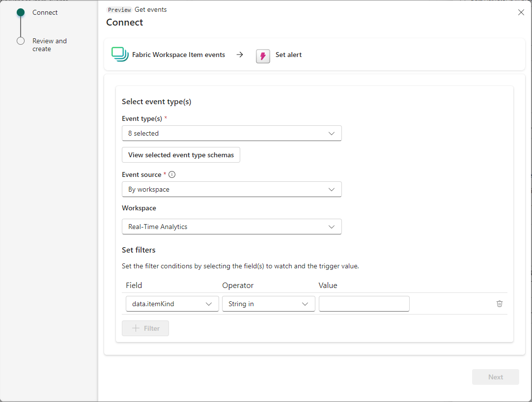Click the arrow between source and alert
This screenshot has height=402, width=532.
point(240,55)
